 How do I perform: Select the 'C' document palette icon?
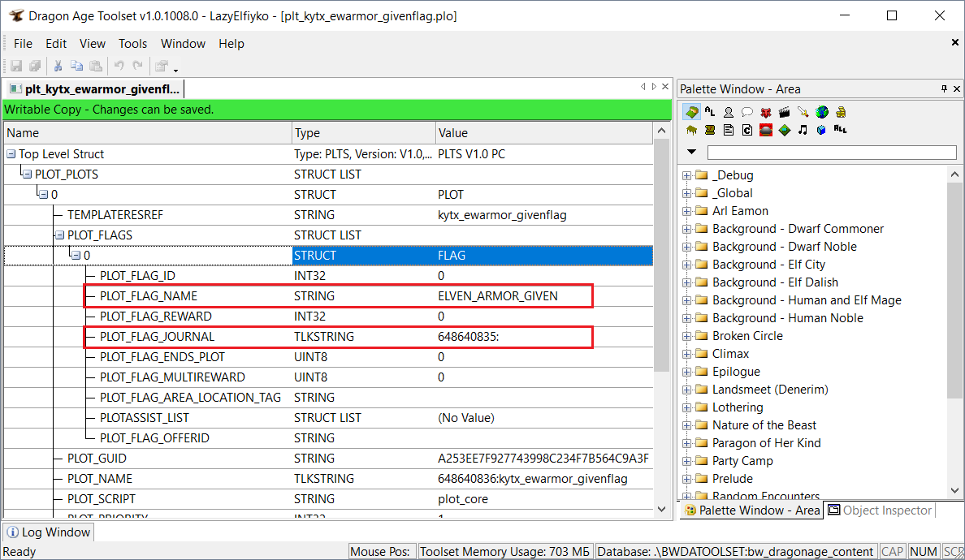747,130
